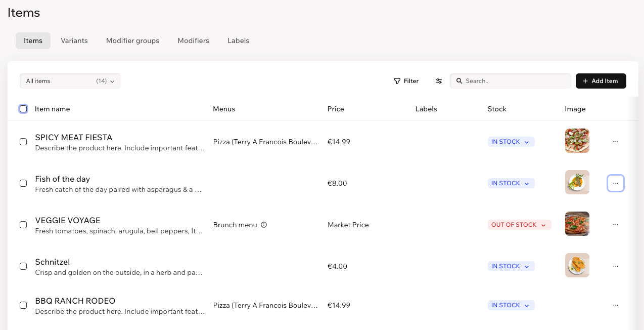Switch to the Variants tab
The width and height of the screenshot is (644, 330).
74,40
